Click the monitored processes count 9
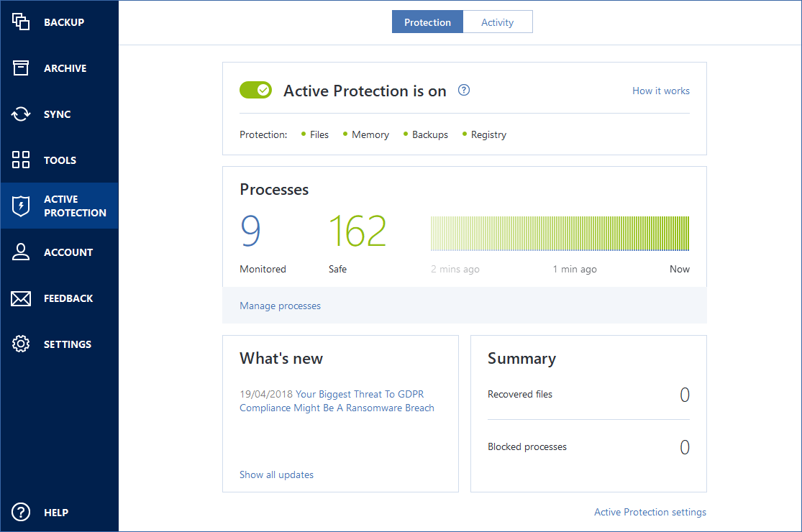The width and height of the screenshot is (802, 532). 250,231
